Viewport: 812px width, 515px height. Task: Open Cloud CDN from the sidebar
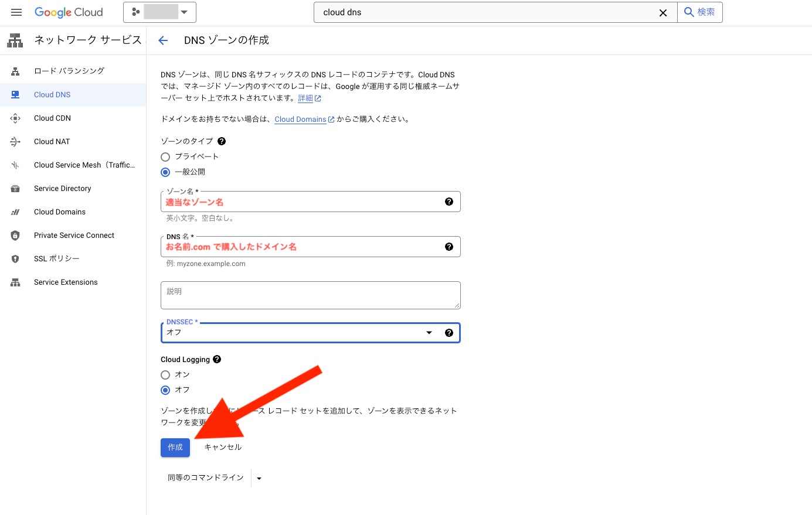pyautogui.click(x=51, y=118)
